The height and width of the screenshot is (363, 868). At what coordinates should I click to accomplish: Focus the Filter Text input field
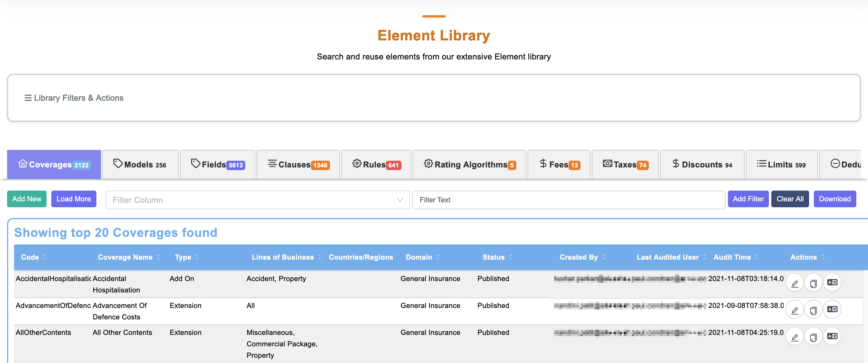point(569,200)
